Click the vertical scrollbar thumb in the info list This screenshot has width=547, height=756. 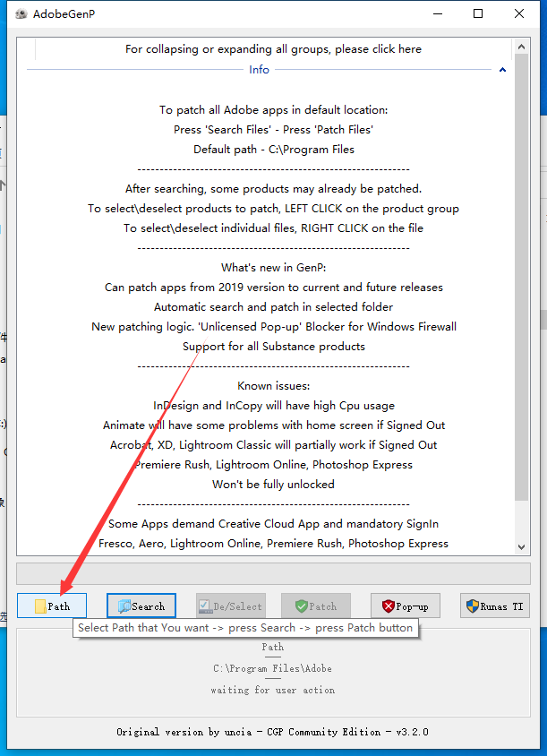coord(521,278)
